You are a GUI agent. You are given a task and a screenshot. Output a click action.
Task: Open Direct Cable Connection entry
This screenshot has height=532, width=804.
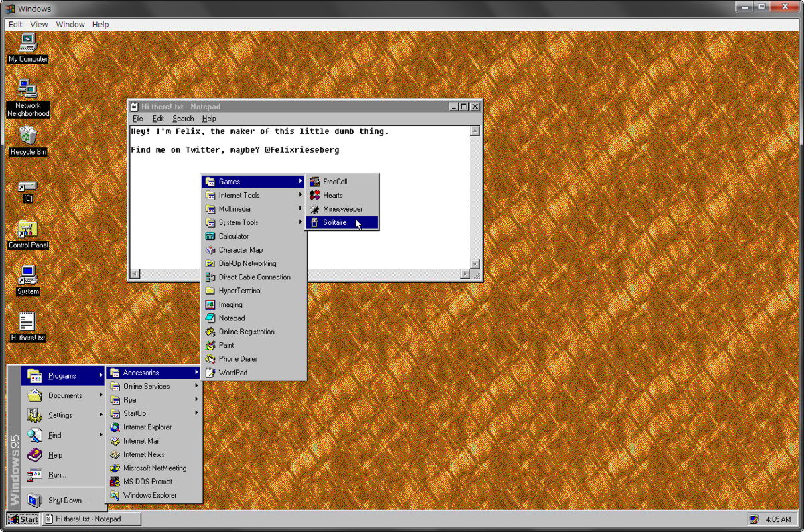253,277
